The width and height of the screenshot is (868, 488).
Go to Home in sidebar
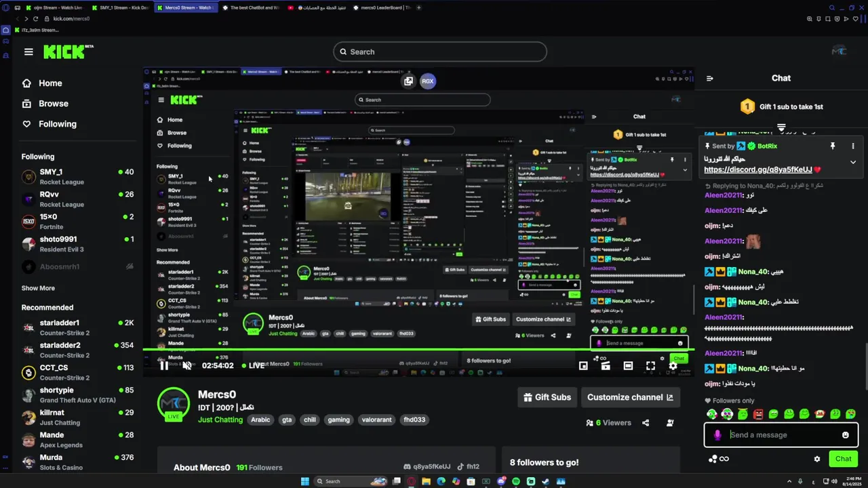[42, 83]
